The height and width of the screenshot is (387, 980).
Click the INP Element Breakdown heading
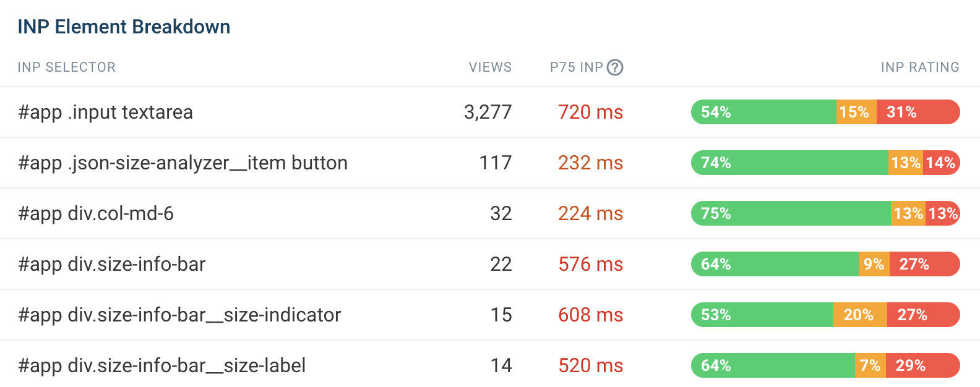124,26
